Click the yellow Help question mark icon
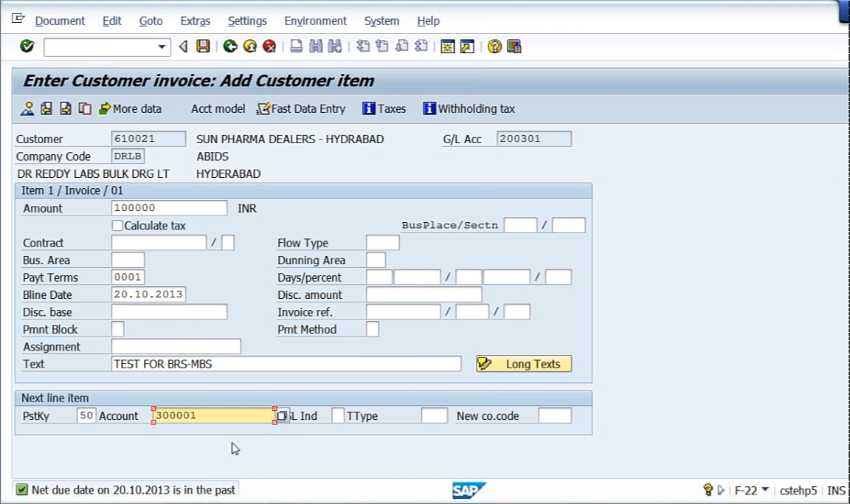Image resolution: width=850 pixels, height=504 pixels. point(494,46)
